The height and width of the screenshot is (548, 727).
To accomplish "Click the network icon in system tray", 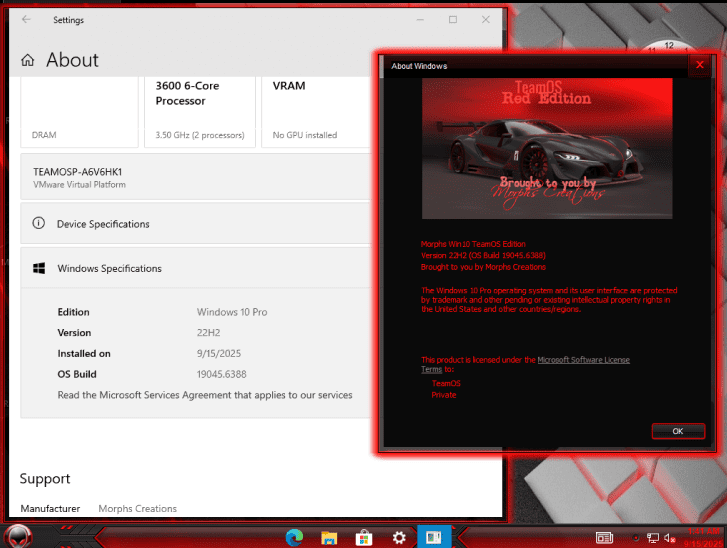I will coord(651,537).
